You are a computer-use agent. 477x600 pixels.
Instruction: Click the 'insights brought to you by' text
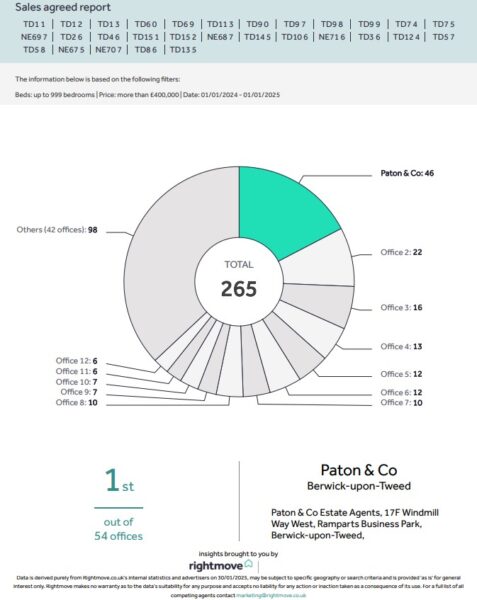coord(238,554)
